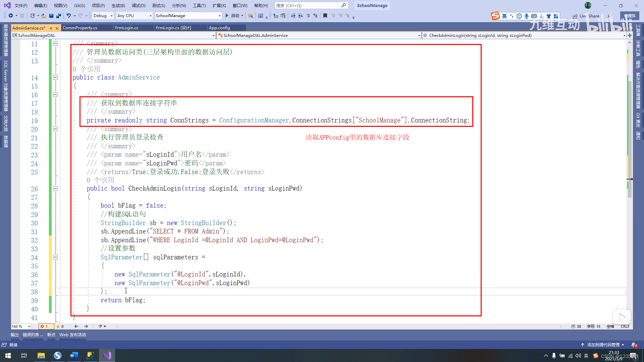Open the 输出 output panel tab
Viewport: 644px width, 362px height.
15,334
